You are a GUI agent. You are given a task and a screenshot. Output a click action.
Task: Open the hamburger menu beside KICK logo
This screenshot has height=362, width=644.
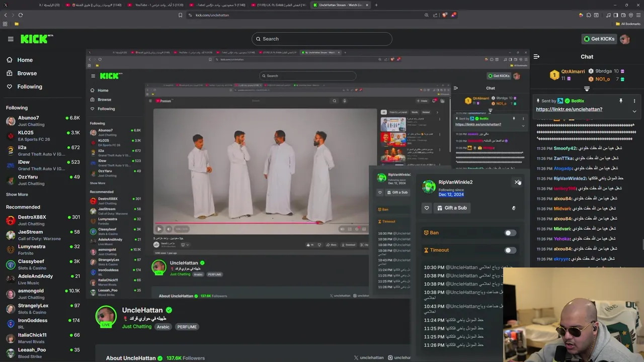tap(11, 39)
